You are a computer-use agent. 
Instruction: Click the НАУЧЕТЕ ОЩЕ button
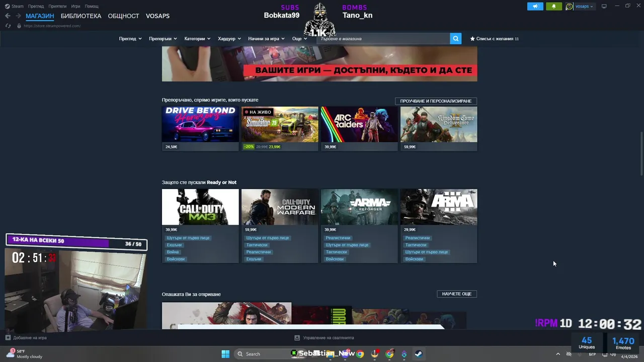click(457, 294)
